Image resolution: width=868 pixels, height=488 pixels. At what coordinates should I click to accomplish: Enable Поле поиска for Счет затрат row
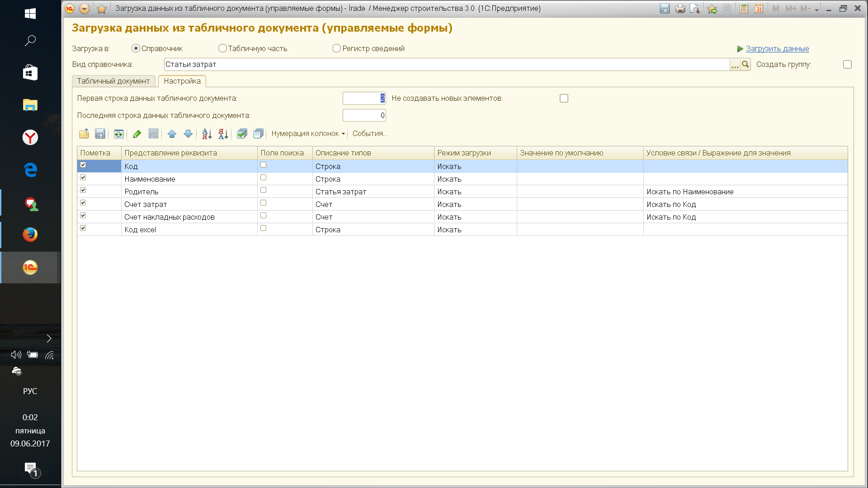coord(264,203)
